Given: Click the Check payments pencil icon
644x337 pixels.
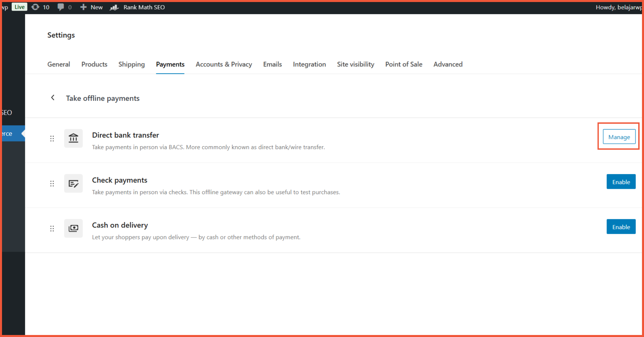Looking at the screenshot, I should (73, 183).
